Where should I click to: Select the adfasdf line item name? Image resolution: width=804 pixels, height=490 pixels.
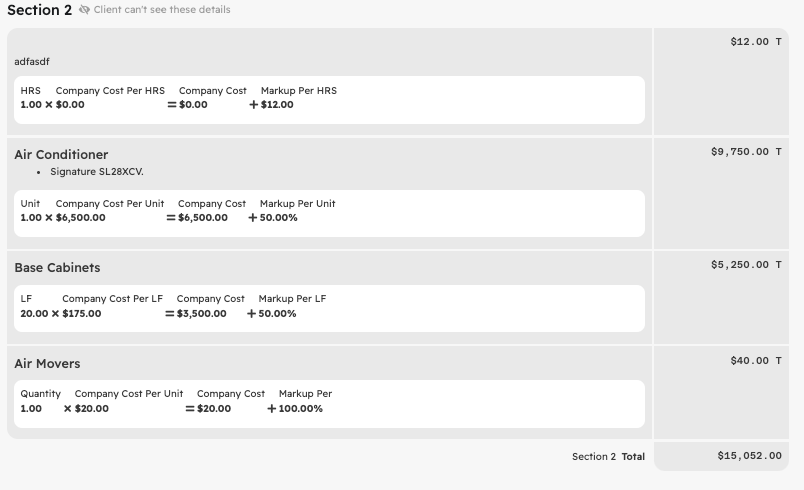[32, 62]
